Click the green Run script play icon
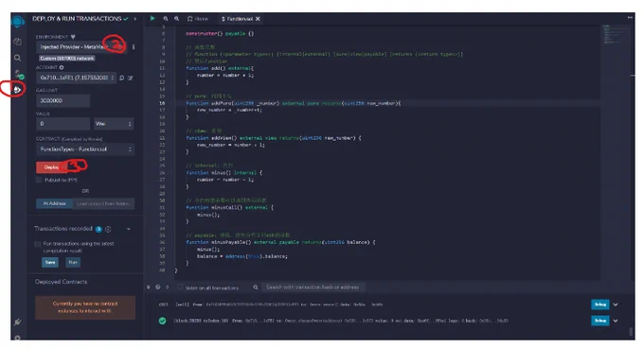This screenshot has height=349, width=644. point(152,19)
